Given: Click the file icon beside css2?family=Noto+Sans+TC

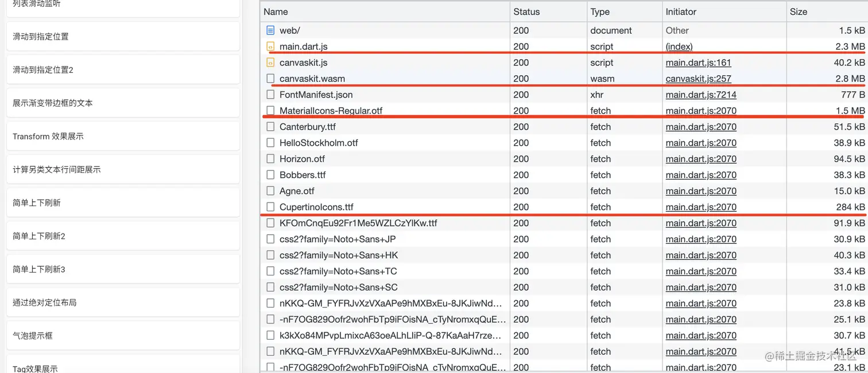Looking at the screenshot, I should tap(270, 271).
